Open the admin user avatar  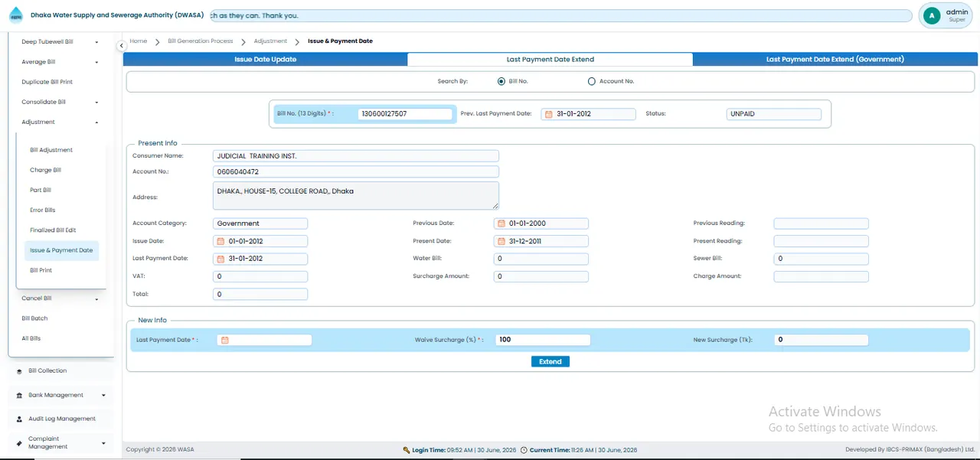932,15
